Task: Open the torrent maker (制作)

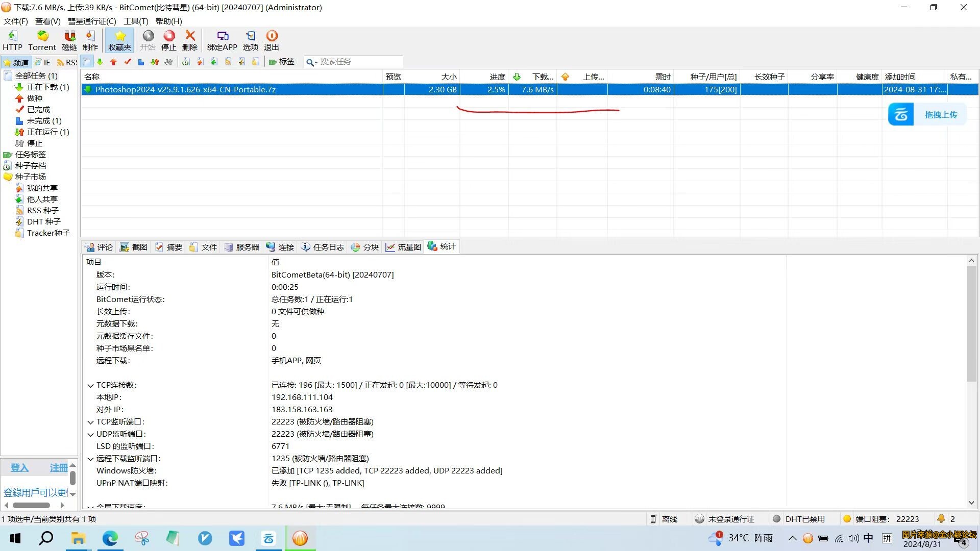Action: coord(90,40)
